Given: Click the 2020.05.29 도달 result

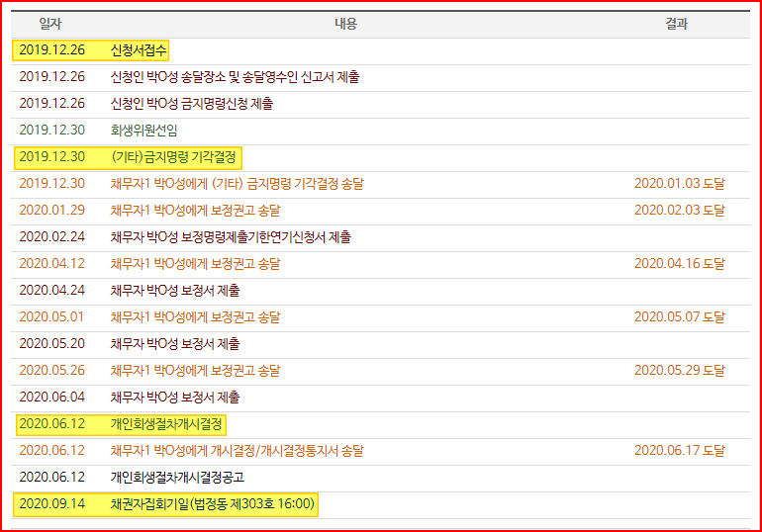Looking at the screenshot, I should coord(680,371).
